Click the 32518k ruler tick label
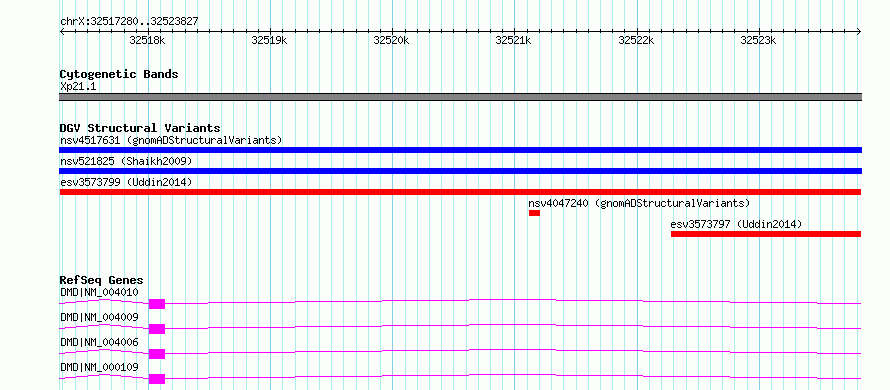Screen dimensions: 890x390 148,40
